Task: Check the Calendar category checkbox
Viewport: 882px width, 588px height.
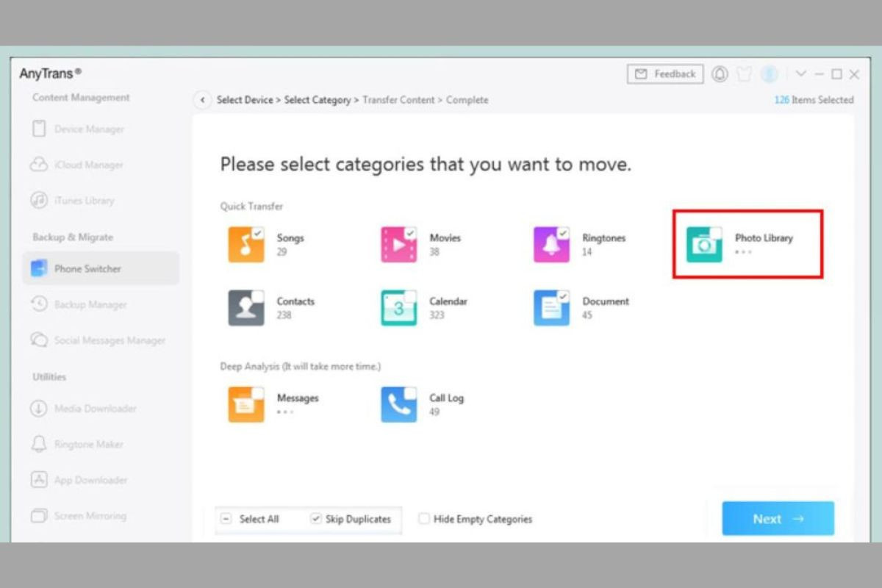Action: point(411,296)
